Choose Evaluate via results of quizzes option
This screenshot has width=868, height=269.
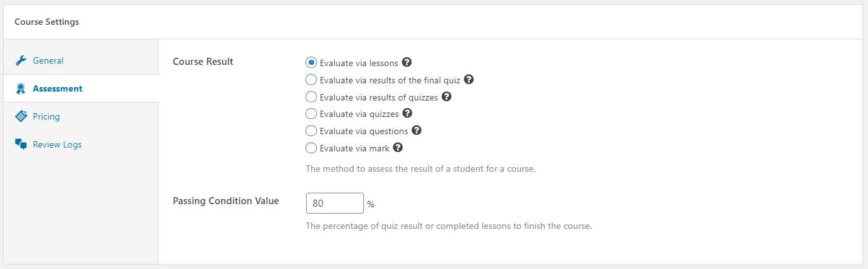click(x=311, y=97)
